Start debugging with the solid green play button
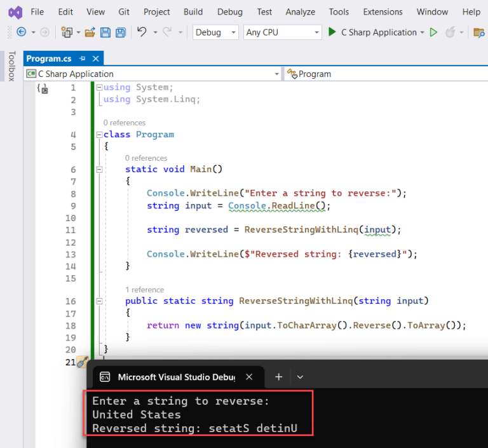Screen dimensions: 488x448 [x=332, y=32]
